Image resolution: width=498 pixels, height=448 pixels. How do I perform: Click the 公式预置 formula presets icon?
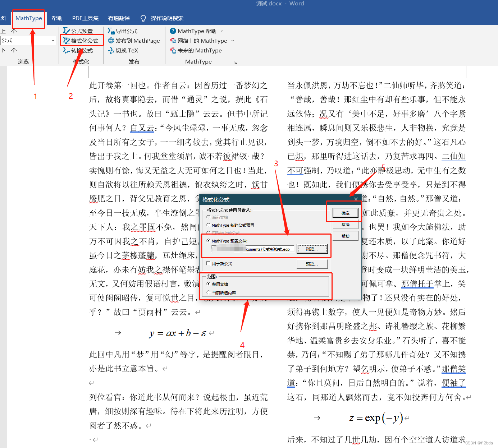point(66,31)
